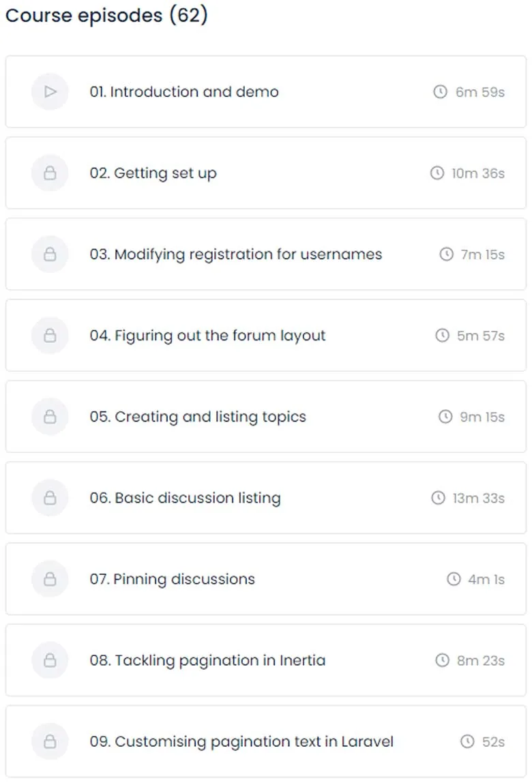Open 08. Tackling pagination in Inertia
Viewport: 532px width, 783px height.
pyautogui.click(x=266, y=660)
